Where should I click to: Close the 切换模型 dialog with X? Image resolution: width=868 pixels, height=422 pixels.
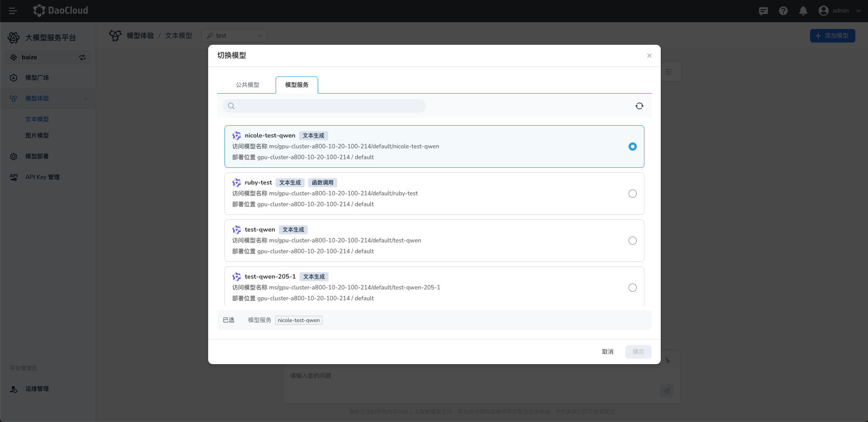coord(649,56)
